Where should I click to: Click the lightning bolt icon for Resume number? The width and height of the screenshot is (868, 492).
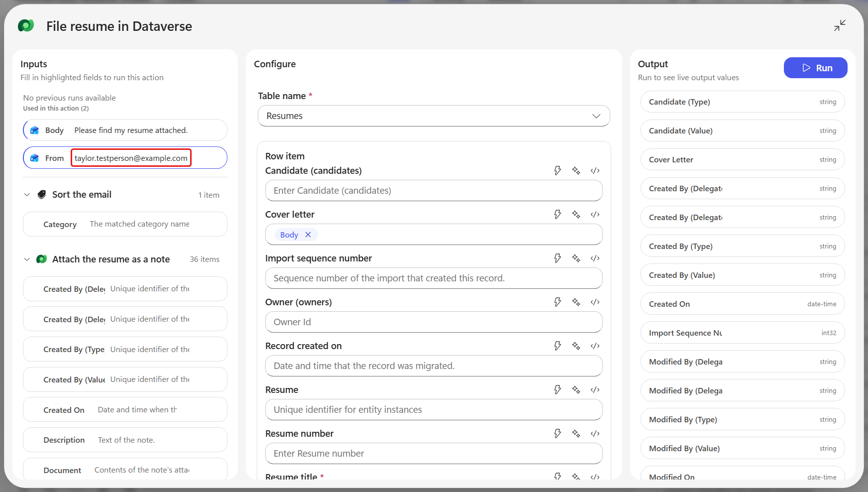tap(557, 434)
